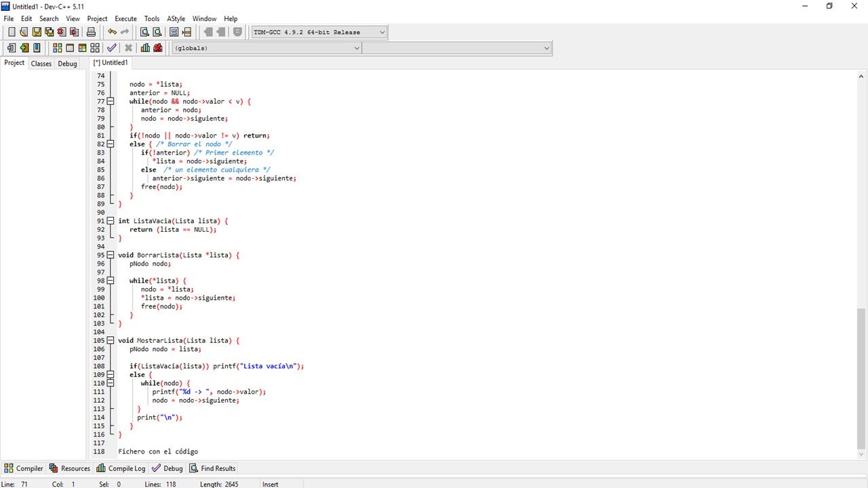Open the empty function list dropdown
This screenshot has width=868, height=488.
pyautogui.click(x=547, y=48)
